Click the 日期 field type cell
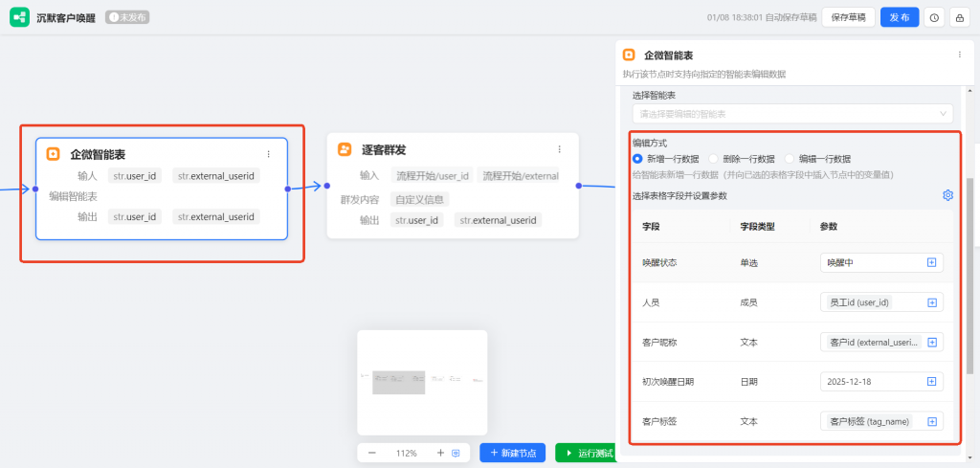Image resolution: width=980 pixels, height=468 pixels. [x=748, y=381]
